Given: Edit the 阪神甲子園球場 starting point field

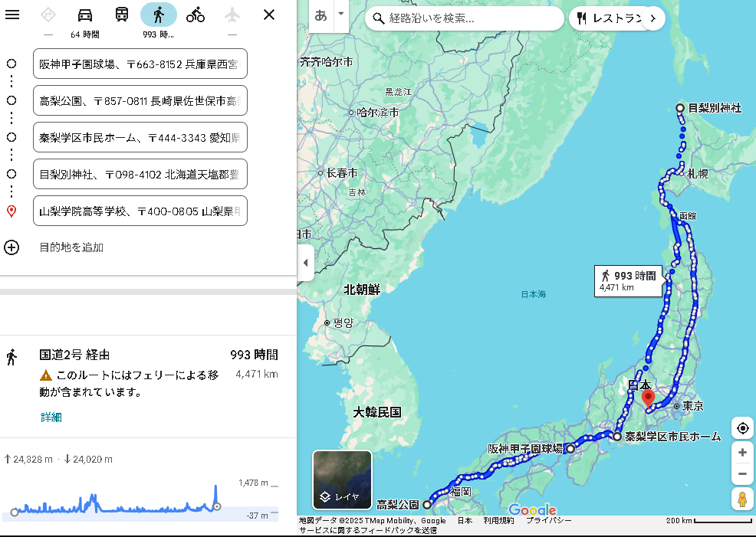Looking at the screenshot, I should pos(140,64).
